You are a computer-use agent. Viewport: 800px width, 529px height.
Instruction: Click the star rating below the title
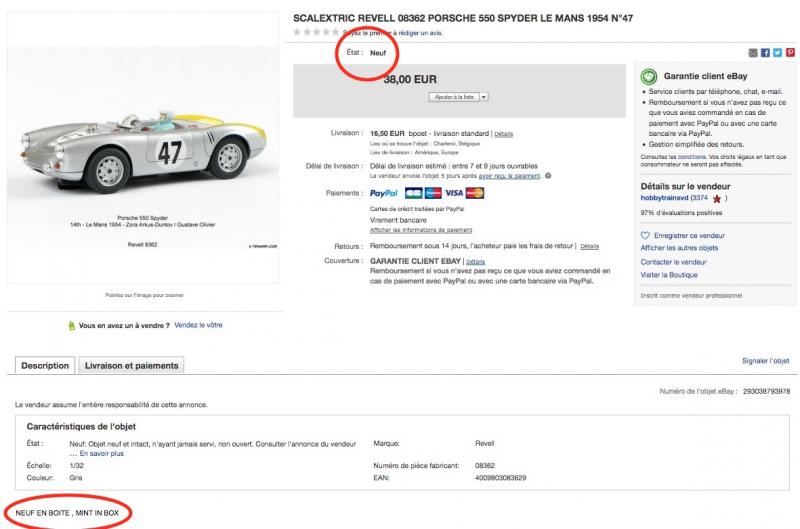coord(316,32)
